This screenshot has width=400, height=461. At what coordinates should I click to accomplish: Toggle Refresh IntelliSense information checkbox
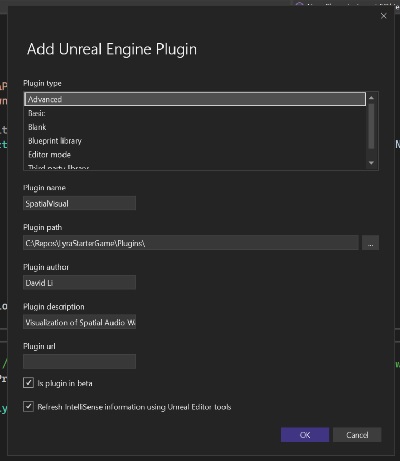28,406
